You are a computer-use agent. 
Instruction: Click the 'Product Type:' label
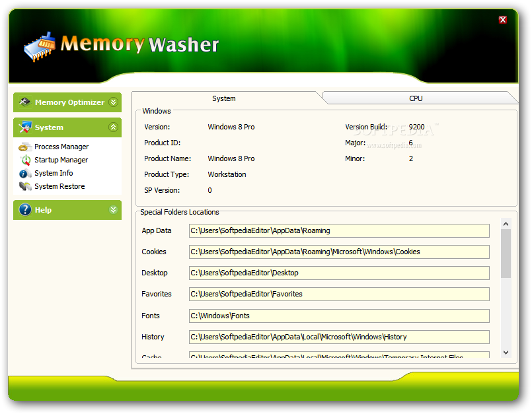167,174
